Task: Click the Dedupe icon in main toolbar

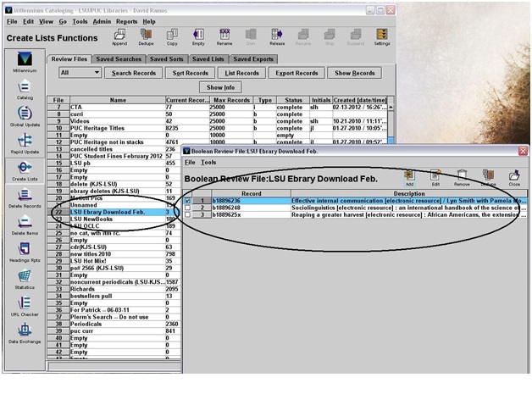Action: point(147,36)
